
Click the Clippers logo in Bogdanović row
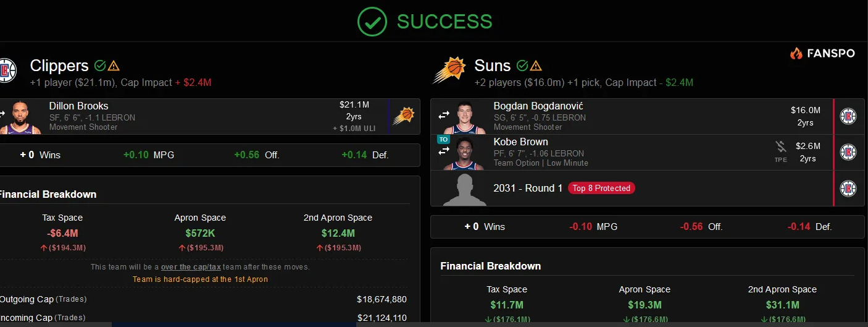click(x=848, y=116)
